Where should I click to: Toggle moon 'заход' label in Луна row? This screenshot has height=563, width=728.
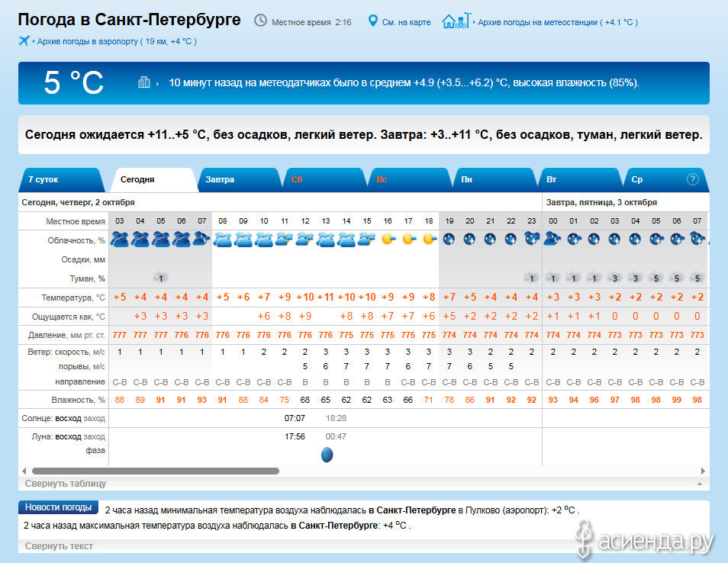[x=95, y=436]
